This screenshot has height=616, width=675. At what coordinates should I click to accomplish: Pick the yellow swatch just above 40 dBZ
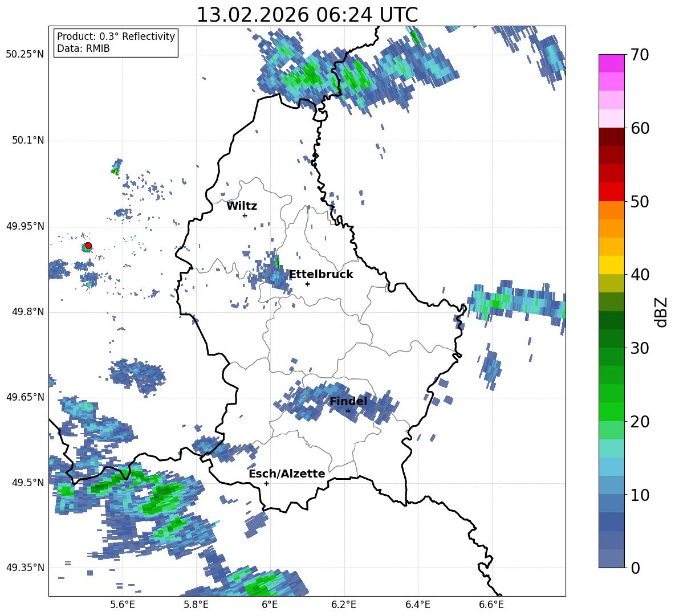click(x=611, y=264)
